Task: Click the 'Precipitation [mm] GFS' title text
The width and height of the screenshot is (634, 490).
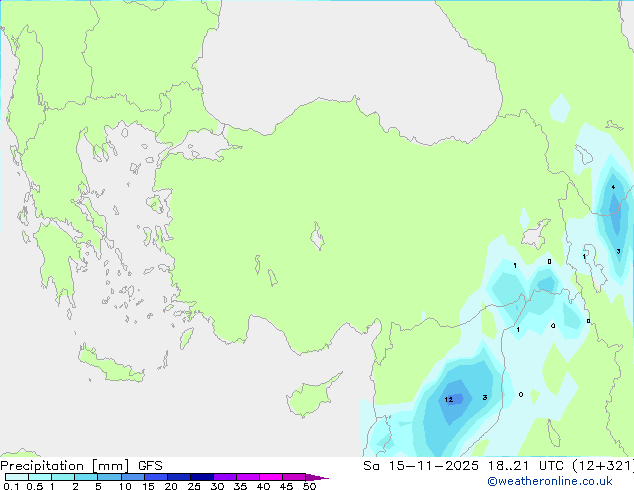Action: tap(81, 466)
